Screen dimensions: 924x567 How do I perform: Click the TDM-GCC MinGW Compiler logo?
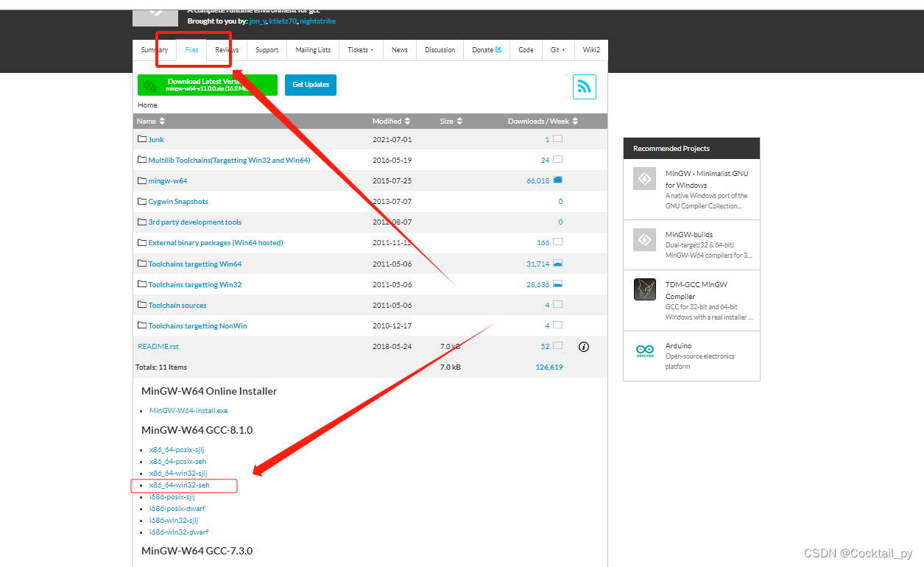[x=644, y=289]
